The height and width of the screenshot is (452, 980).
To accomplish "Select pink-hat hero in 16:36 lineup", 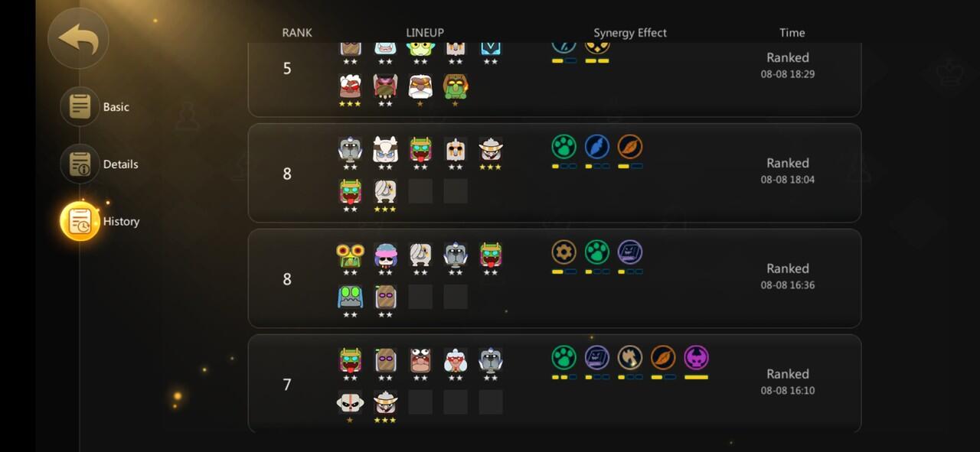I will (x=385, y=255).
